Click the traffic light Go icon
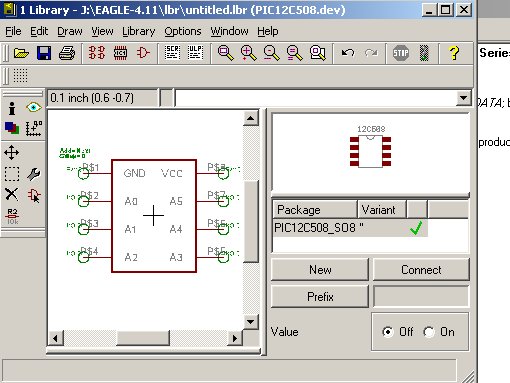Image resolution: width=510 pixels, height=383 pixels. pos(424,53)
